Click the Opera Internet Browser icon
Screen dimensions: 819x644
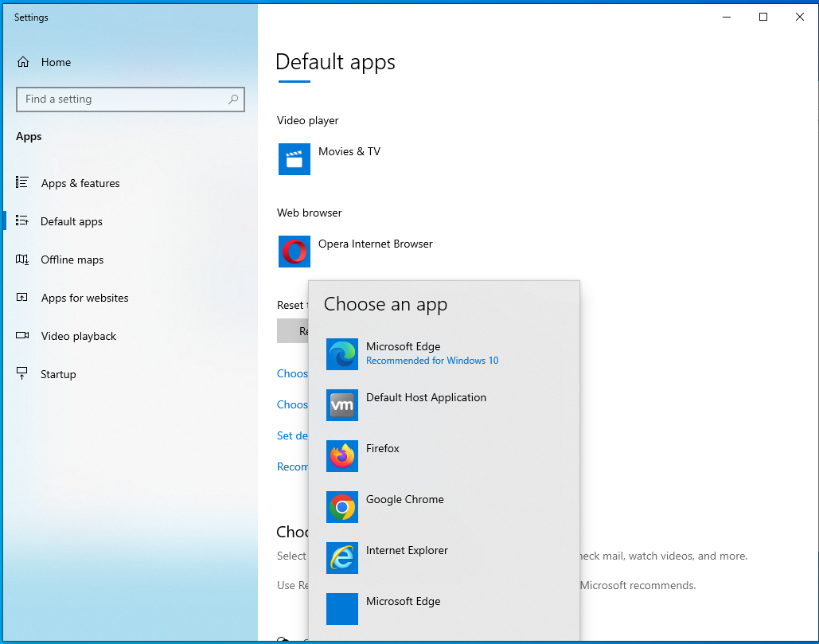pos(294,252)
